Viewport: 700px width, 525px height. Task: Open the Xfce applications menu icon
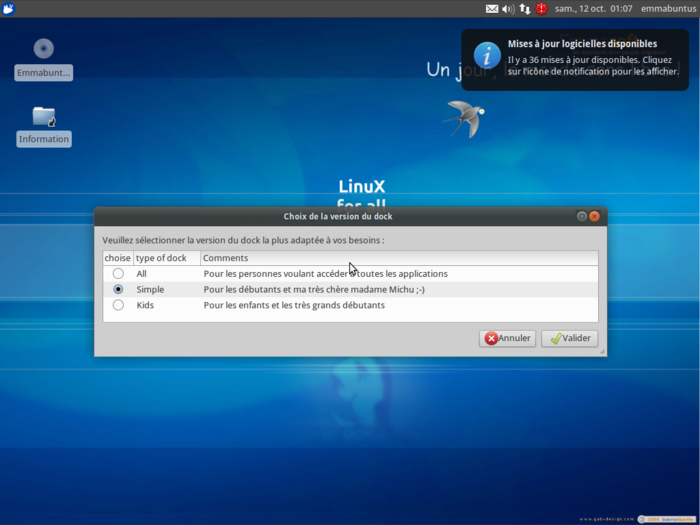(x=9, y=9)
